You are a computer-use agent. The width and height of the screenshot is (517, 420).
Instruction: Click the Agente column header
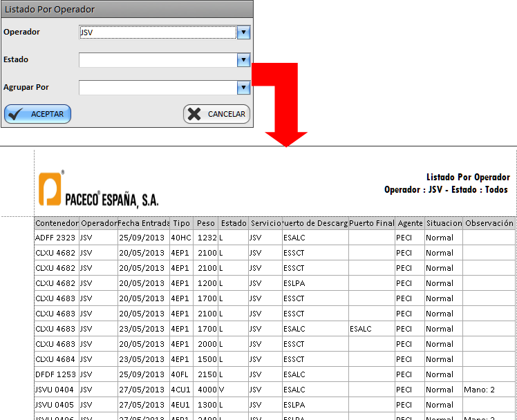click(x=410, y=223)
